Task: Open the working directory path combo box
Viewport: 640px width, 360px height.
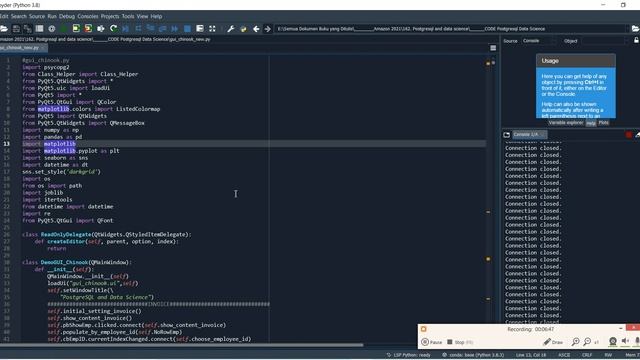Action: (451, 29)
